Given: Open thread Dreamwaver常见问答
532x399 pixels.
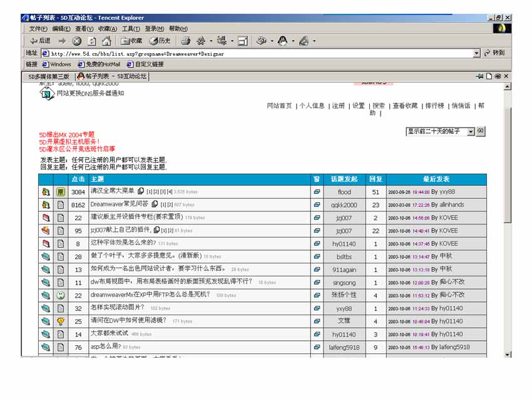Looking at the screenshot, I should tap(119, 205).
